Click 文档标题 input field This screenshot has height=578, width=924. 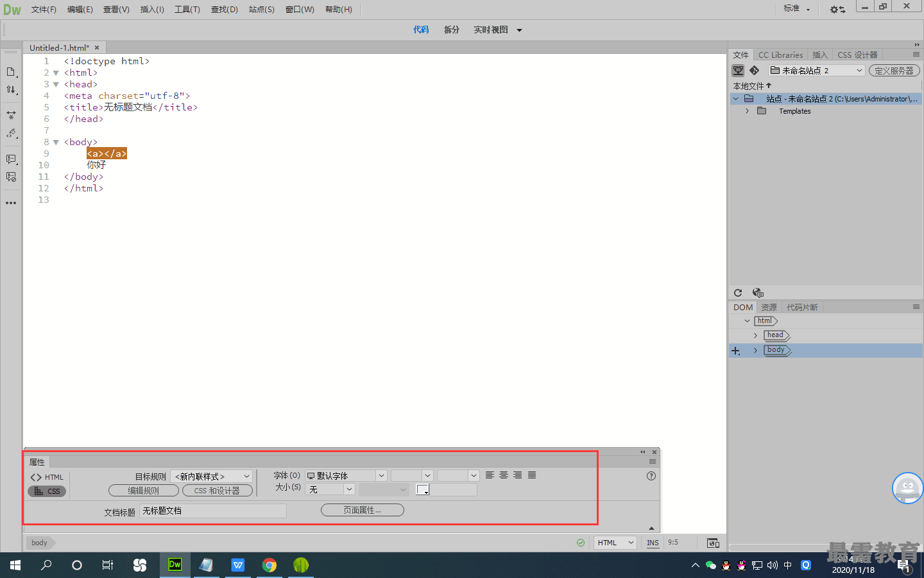click(213, 511)
